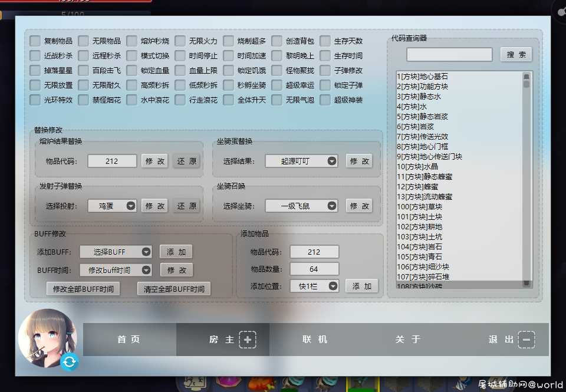
Task: Open the 选择BUFF dropdown
Action: coord(116,252)
